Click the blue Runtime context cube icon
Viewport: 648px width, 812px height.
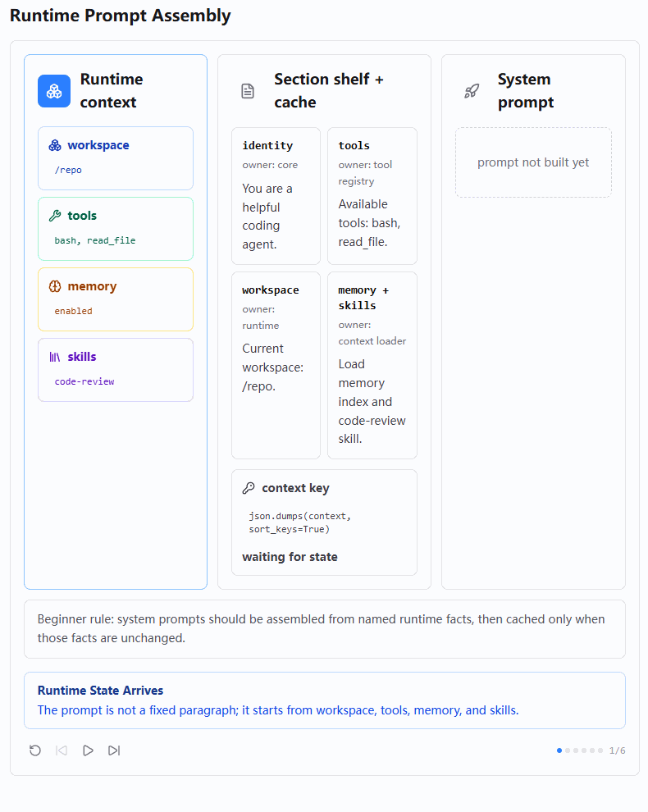pyautogui.click(x=54, y=91)
